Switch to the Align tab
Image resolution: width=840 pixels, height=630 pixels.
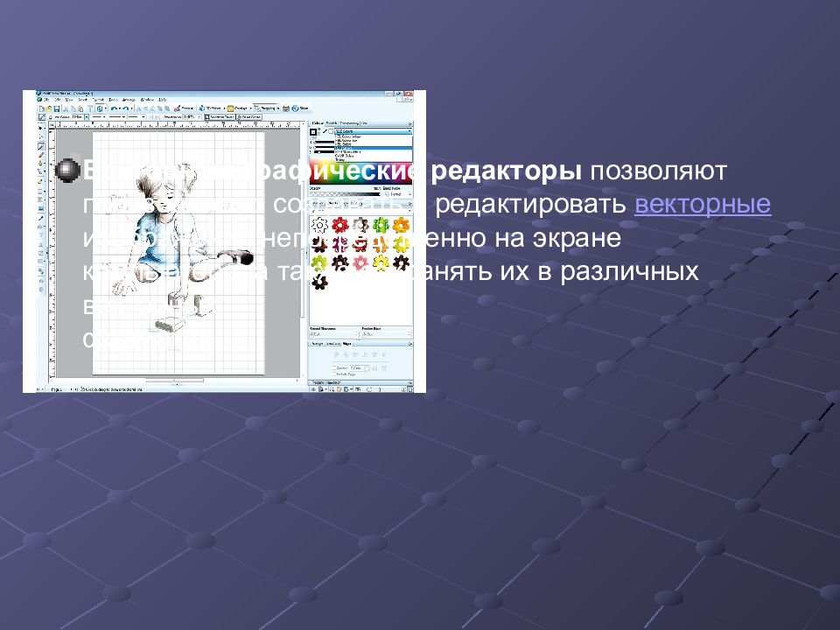347,344
